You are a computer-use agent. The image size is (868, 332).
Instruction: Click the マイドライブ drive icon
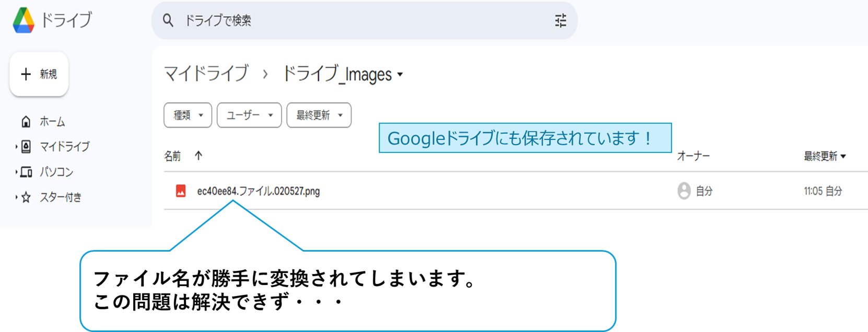pyautogui.click(x=26, y=147)
